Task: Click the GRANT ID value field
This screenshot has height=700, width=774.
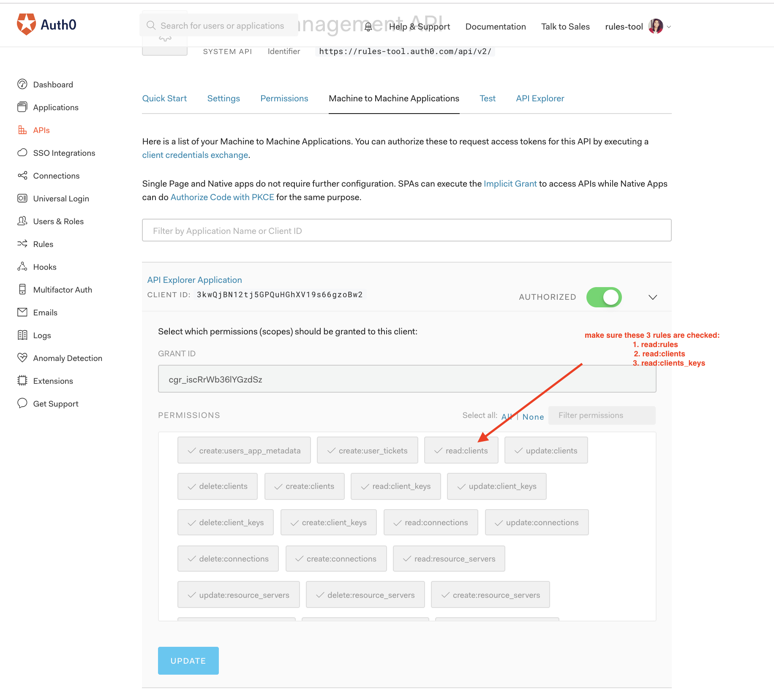Action: point(407,379)
